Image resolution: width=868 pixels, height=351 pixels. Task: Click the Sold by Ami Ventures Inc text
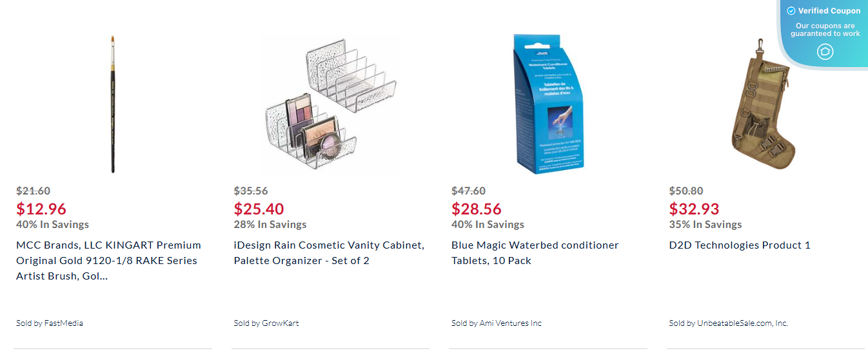(497, 323)
